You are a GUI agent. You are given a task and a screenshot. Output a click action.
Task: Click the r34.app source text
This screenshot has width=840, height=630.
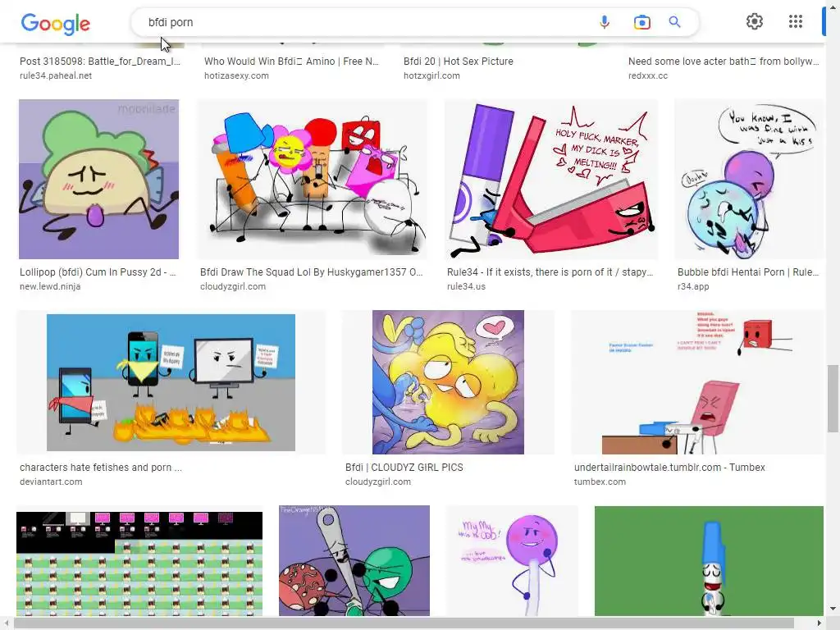coord(692,286)
